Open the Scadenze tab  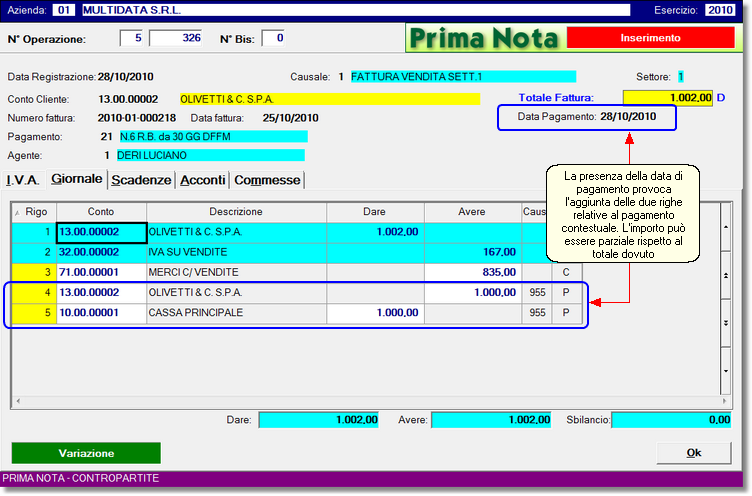(141, 180)
